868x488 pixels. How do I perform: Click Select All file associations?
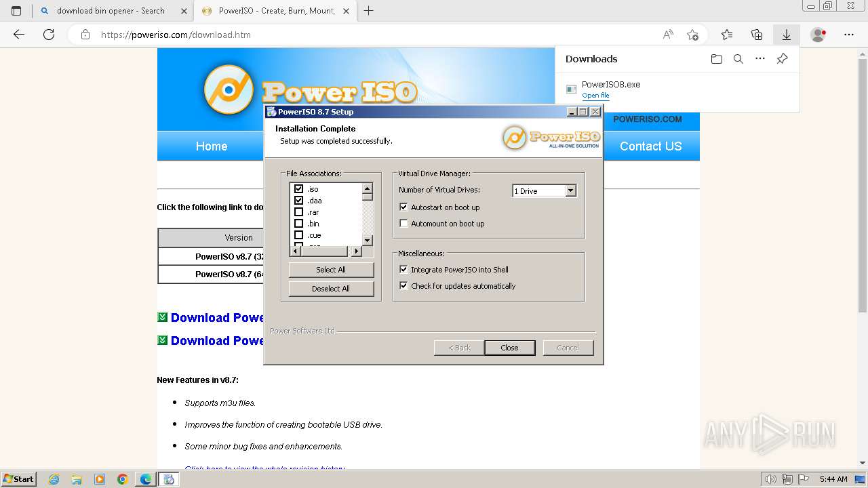click(x=331, y=270)
